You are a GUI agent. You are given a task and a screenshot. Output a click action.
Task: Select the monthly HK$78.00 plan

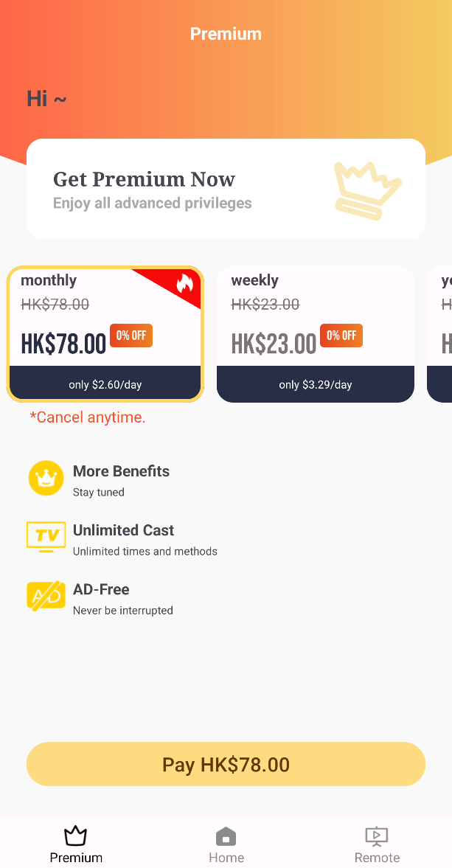point(105,334)
